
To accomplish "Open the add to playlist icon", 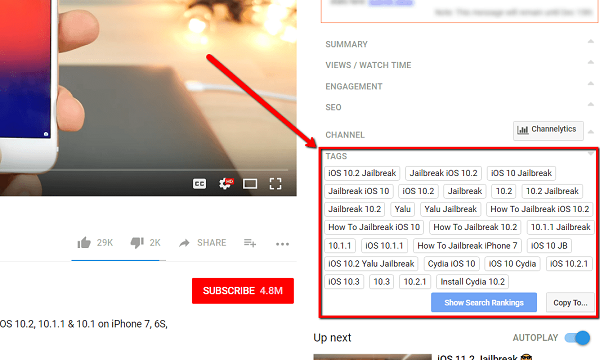I will click(250, 243).
